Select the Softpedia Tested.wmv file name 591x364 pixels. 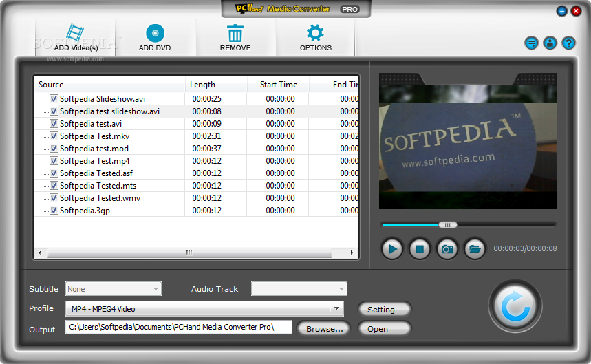point(100,198)
